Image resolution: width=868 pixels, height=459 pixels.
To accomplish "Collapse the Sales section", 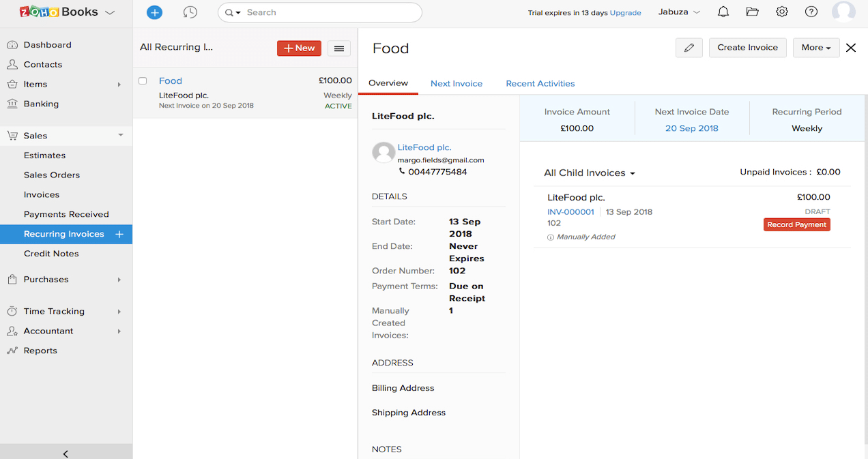I will click(x=121, y=135).
